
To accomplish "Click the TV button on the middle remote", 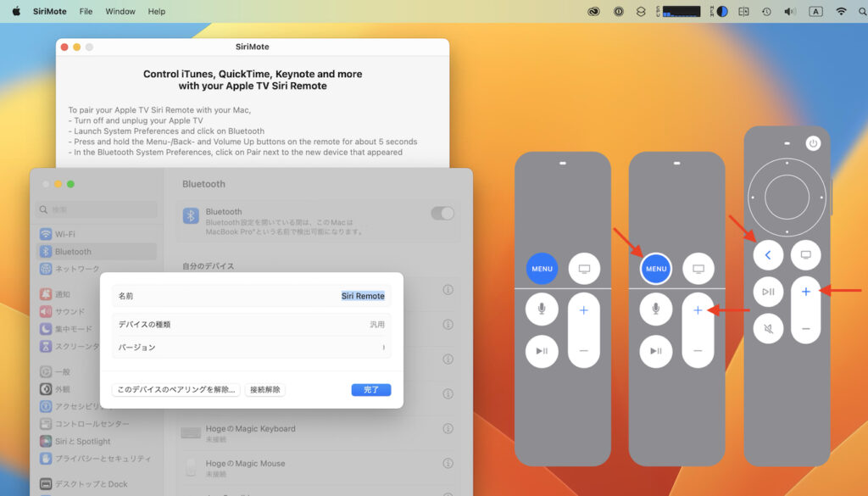I will pyautogui.click(x=698, y=269).
